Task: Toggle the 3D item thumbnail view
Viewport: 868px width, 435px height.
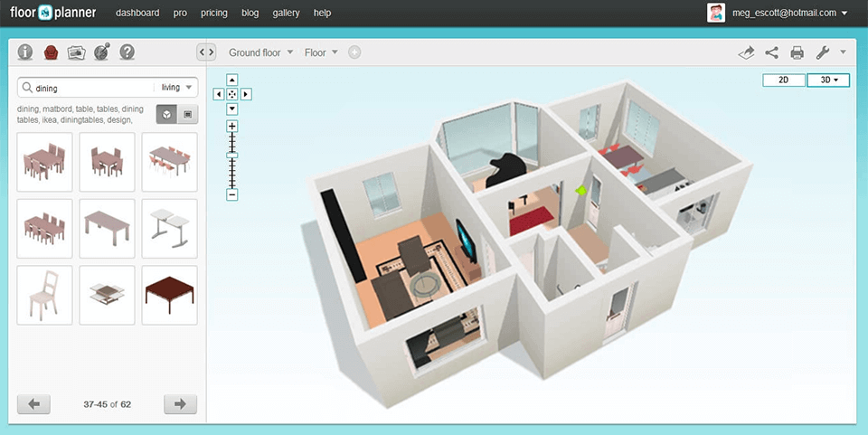Action: 166,114
